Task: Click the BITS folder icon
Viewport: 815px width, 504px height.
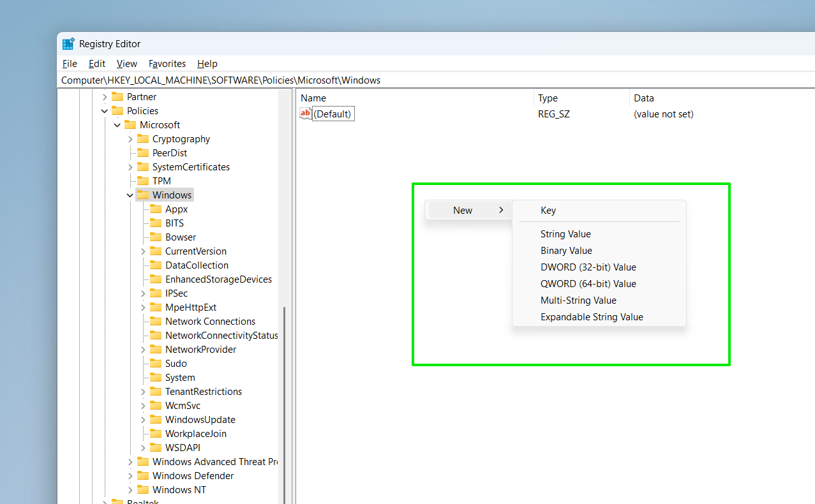Action: coord(156,223)
